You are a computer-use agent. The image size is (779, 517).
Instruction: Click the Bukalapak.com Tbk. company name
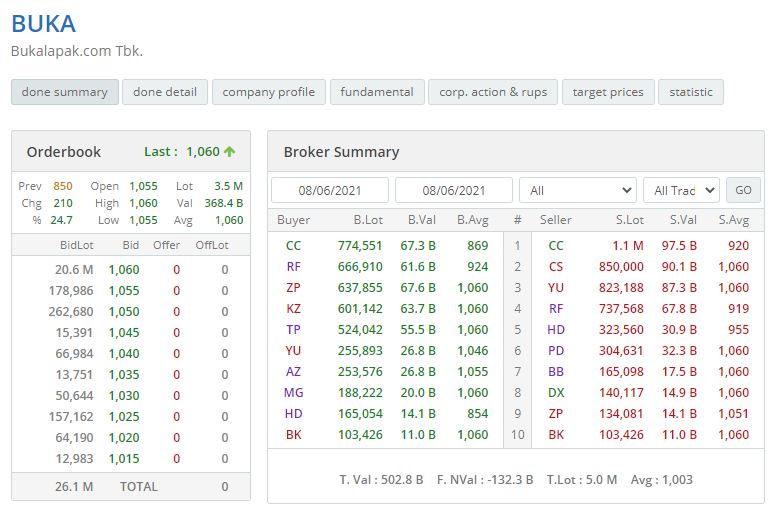77,51
